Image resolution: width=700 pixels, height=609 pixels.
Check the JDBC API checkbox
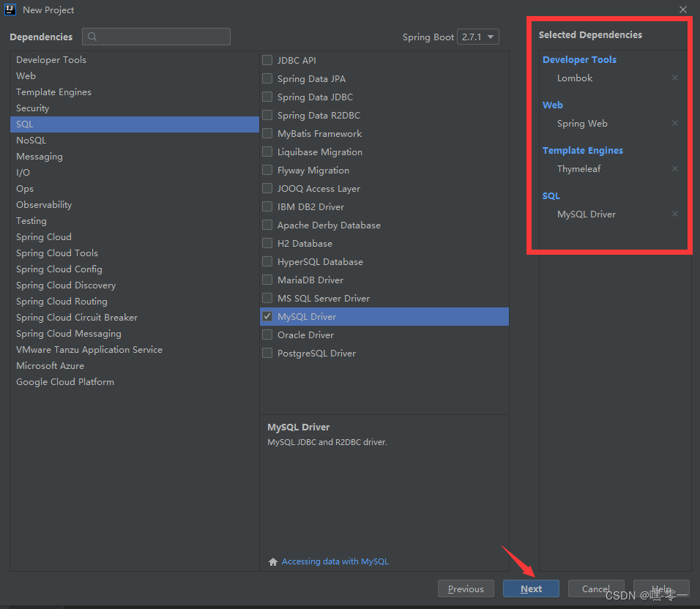click(267, 60)
